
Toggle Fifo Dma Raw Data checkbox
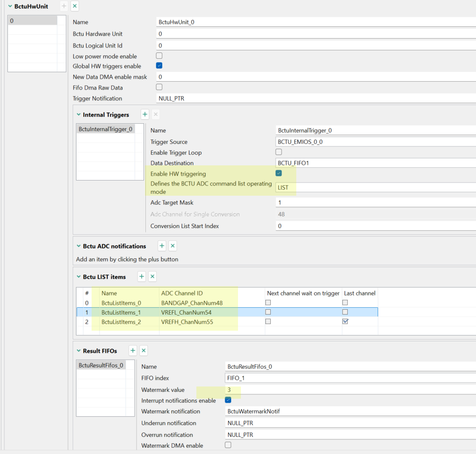159,87
